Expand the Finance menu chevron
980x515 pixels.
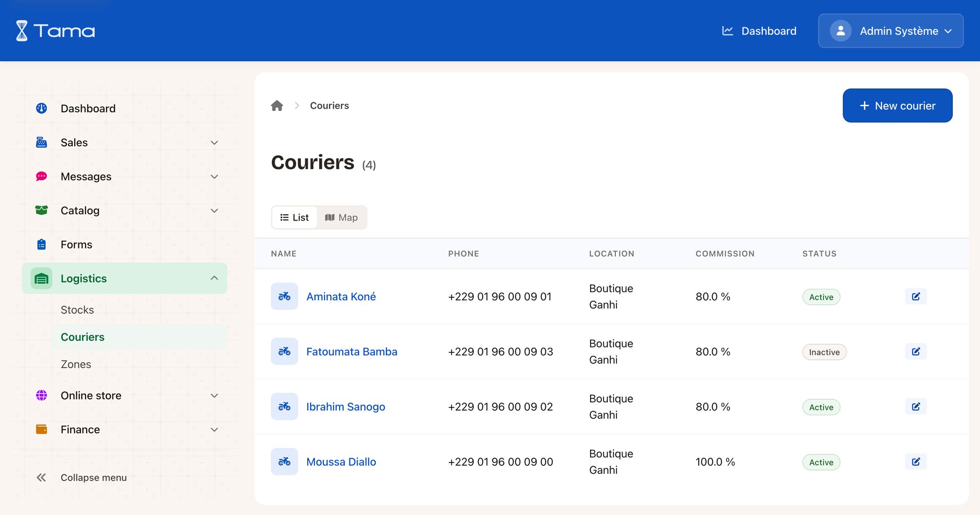tap(214, 429)
